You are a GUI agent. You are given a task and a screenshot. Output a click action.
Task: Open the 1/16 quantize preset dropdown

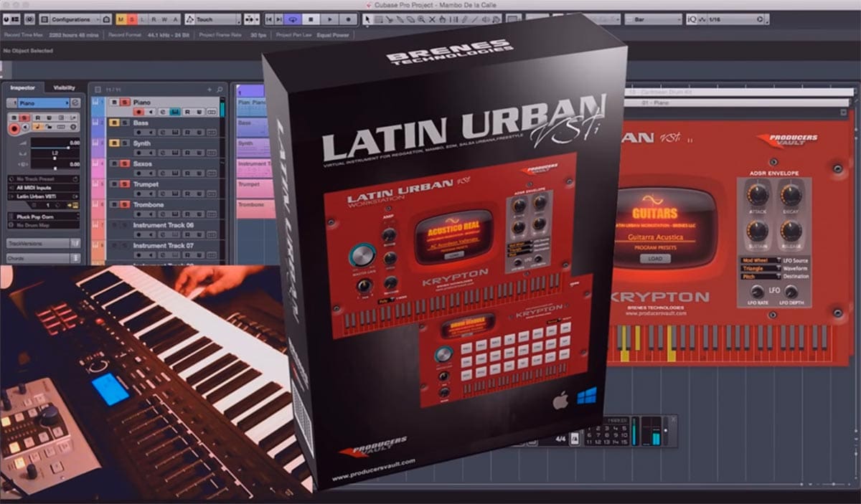point(738,19)
